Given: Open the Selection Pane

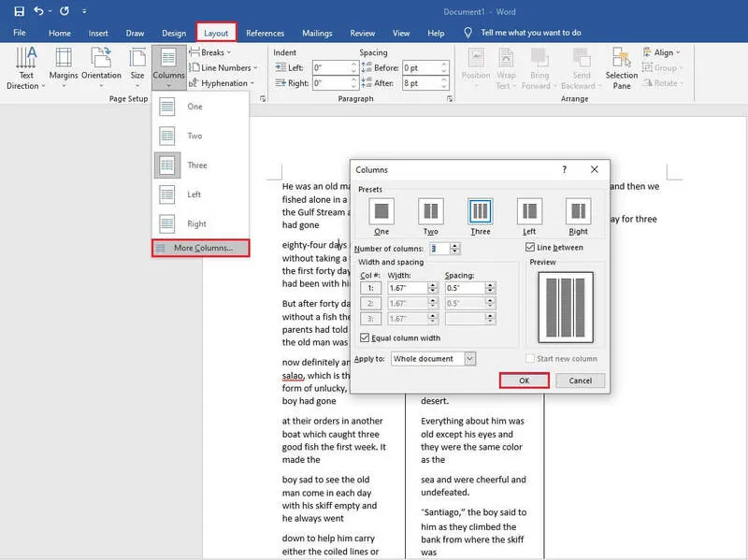Looking at the screenshot, I should (622, 68).
